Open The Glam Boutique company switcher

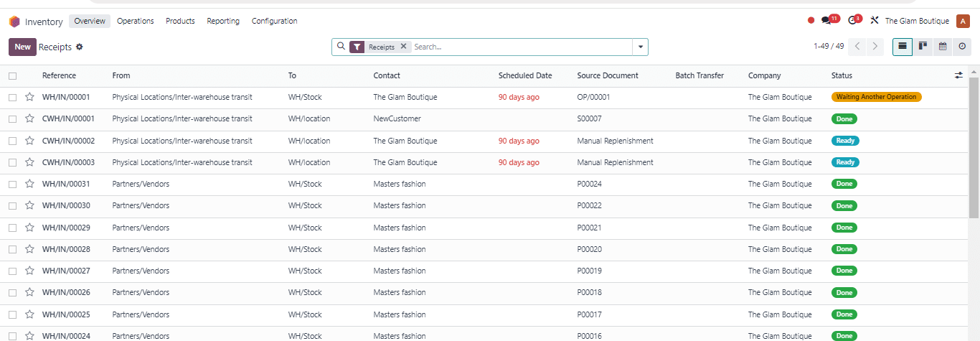pyautogui.click(x=916, y=21)
